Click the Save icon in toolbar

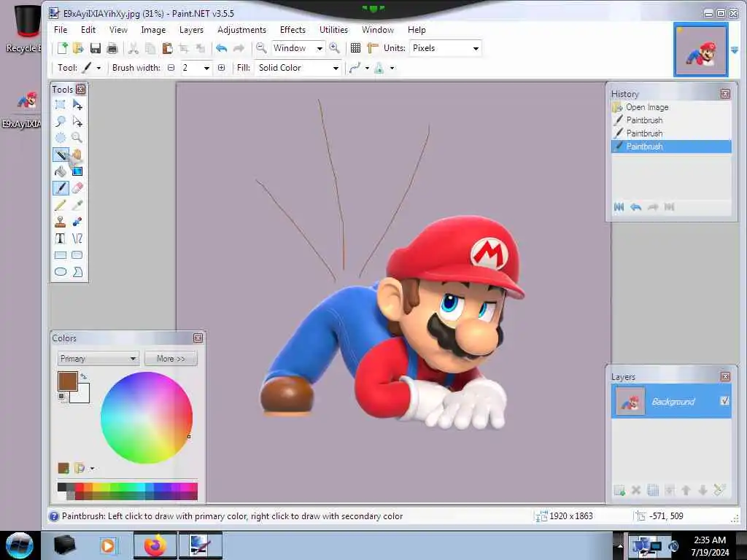pyautogui.click(x=96, y=48)
